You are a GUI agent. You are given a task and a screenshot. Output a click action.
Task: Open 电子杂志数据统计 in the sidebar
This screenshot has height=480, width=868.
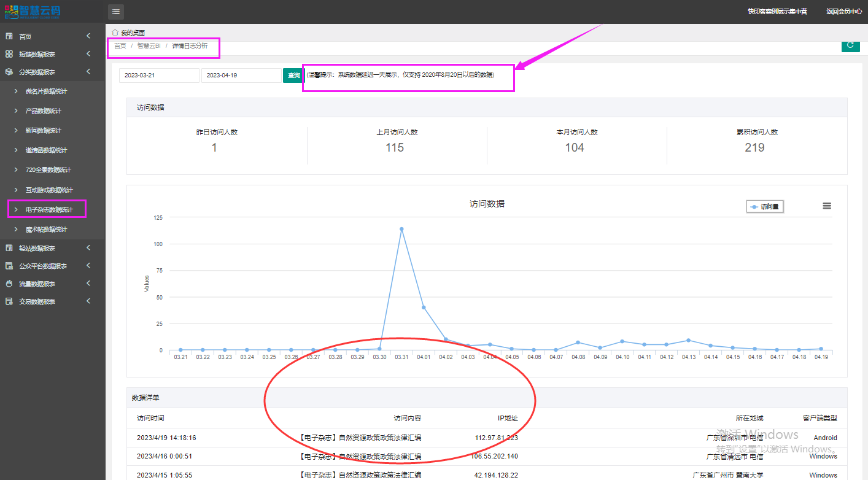click(x=49, y=210)
